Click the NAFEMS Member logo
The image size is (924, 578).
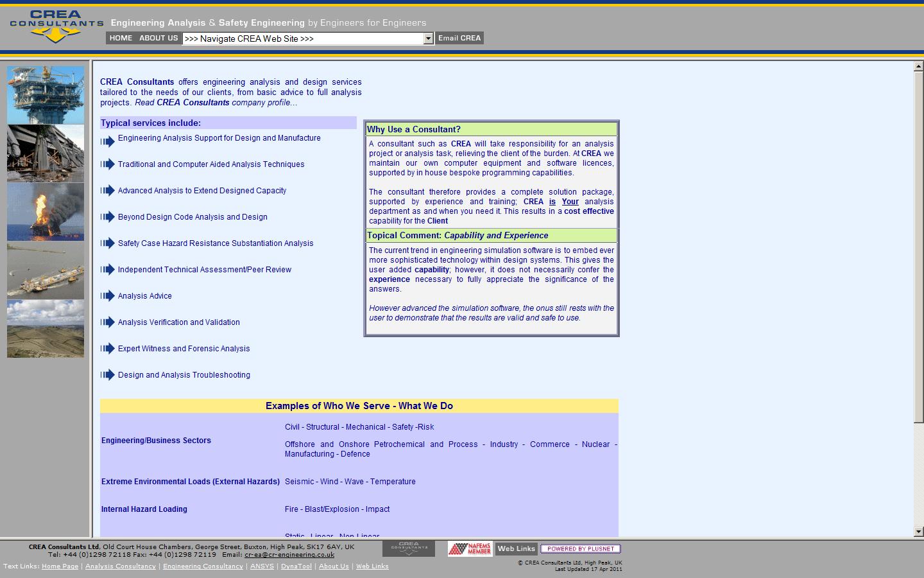469,548
